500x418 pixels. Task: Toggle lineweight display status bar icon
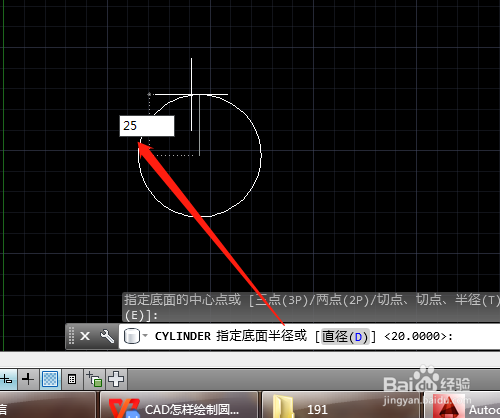click(28, 379)
